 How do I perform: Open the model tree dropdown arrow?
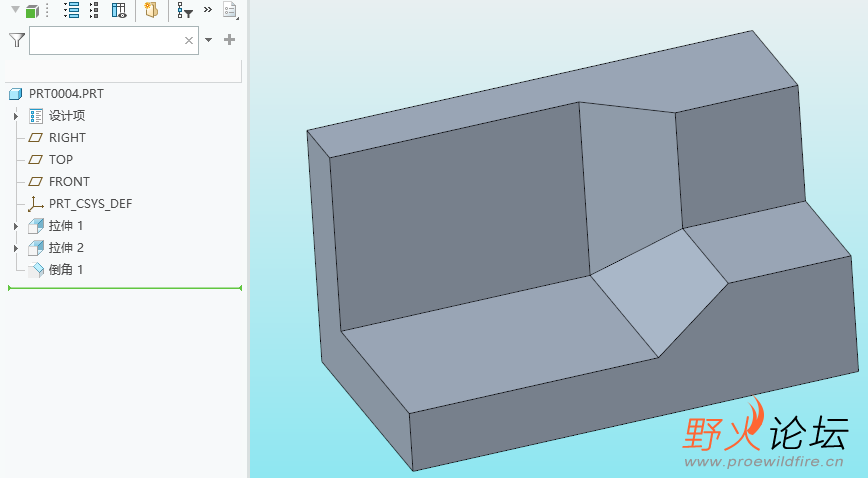click(16, 9)
